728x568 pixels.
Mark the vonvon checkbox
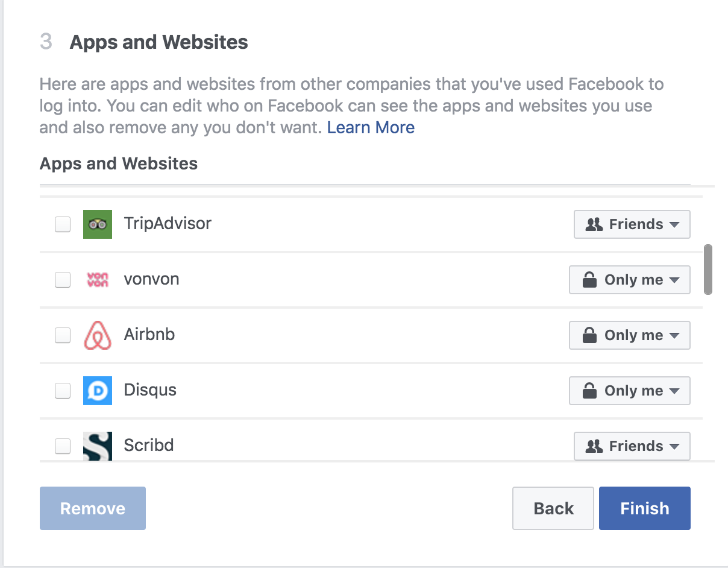(x=63, y=280)
